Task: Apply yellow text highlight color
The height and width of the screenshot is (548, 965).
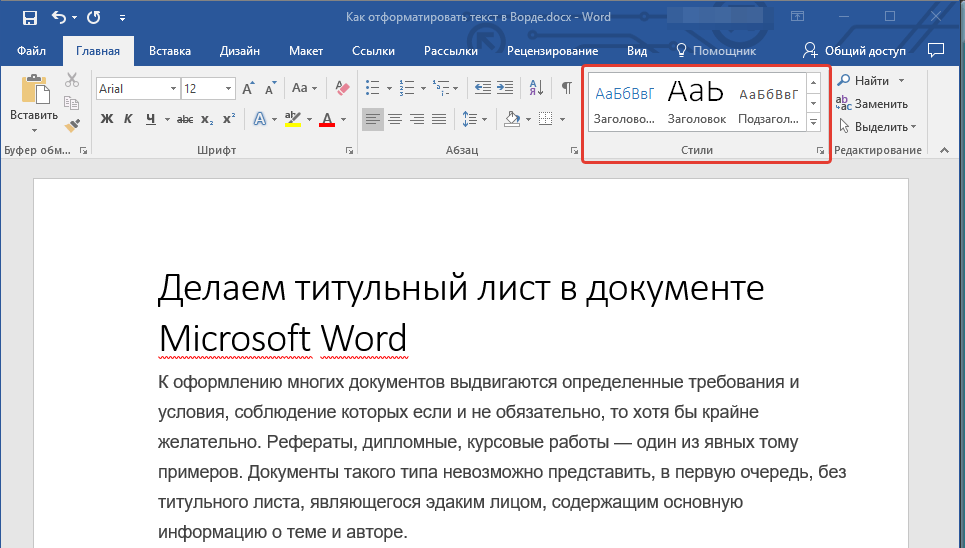Action: pos(293,119)
